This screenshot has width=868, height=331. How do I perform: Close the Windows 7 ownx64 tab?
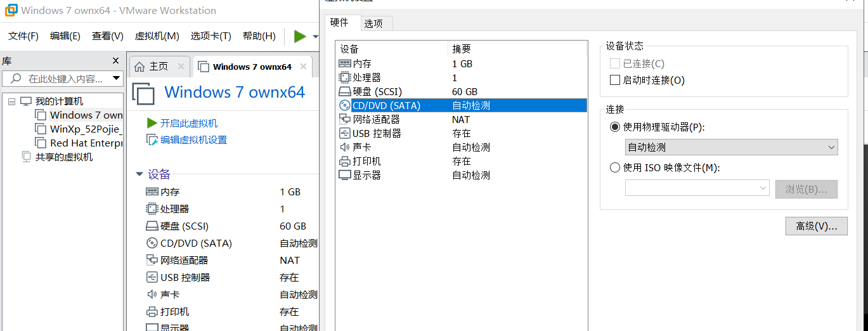click(x=304, y=67)
